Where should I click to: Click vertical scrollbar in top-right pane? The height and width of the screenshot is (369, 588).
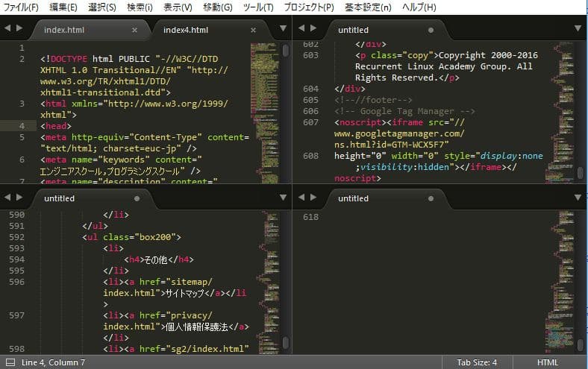(580, 173)
